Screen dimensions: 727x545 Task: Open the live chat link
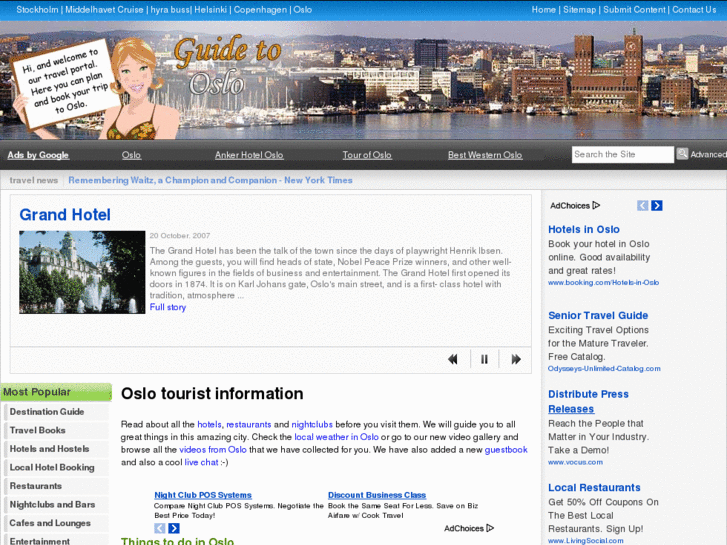point(201,462)
